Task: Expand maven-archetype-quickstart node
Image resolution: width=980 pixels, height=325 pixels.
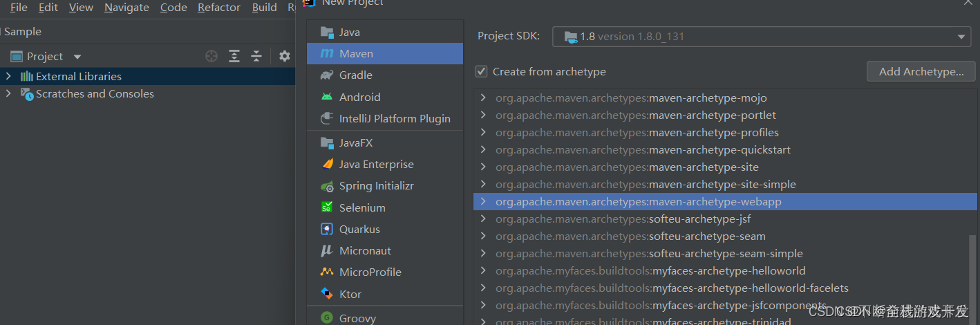Action: [483, 149]
